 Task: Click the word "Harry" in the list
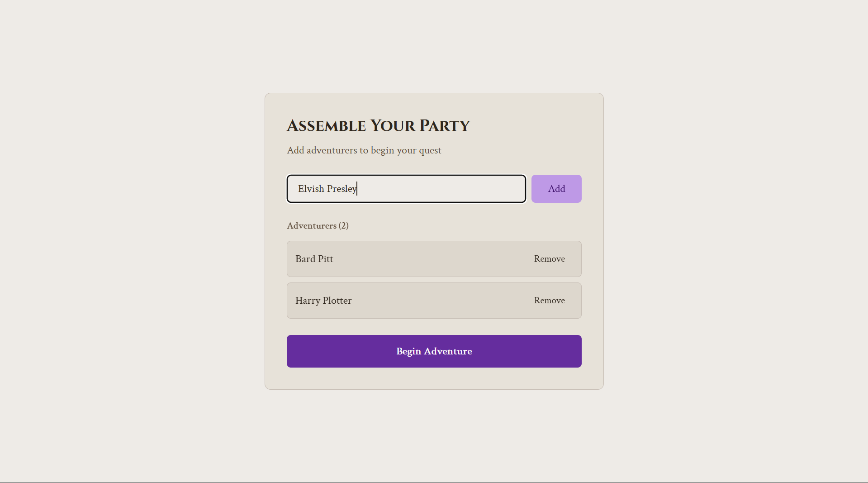click(308, 301)
